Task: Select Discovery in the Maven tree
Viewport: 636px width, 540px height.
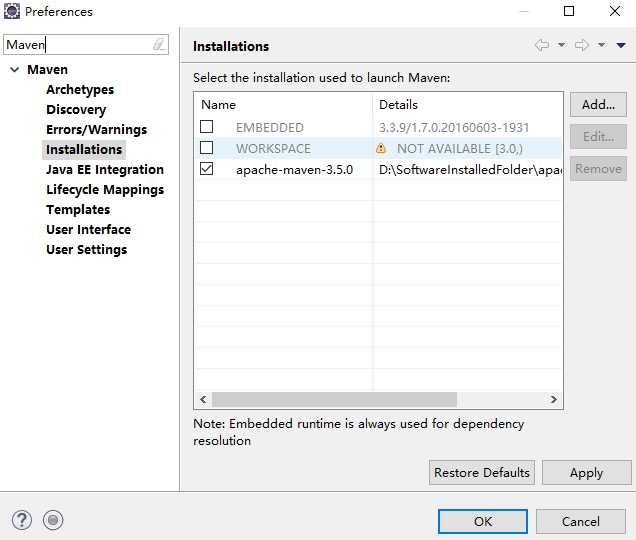Action: [76, 110]
